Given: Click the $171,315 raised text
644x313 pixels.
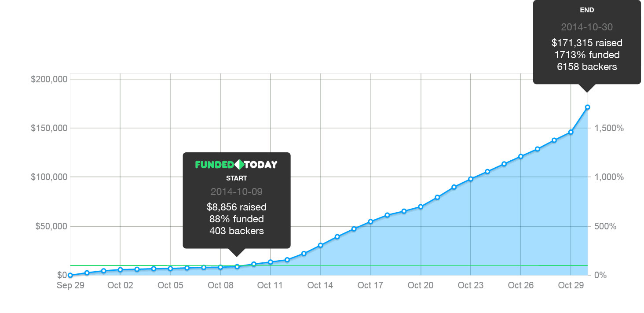Looking at the screenshot, I should point(587,43).
